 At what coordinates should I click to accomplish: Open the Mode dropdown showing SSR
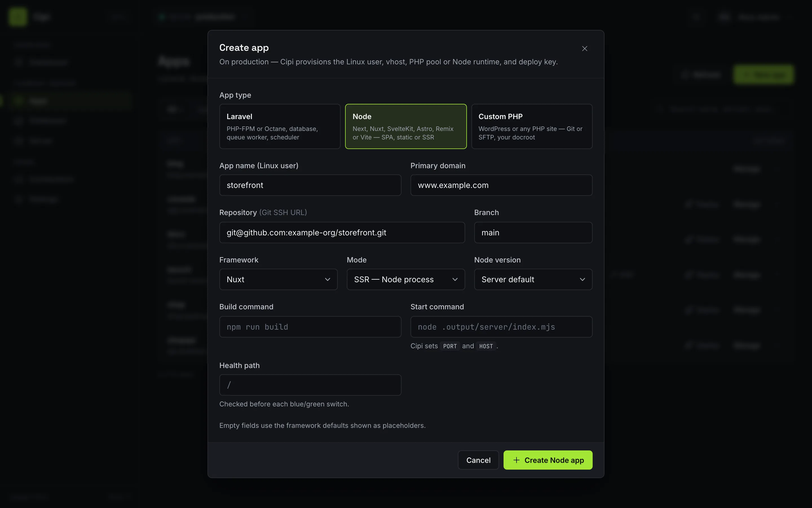point(406,279)
